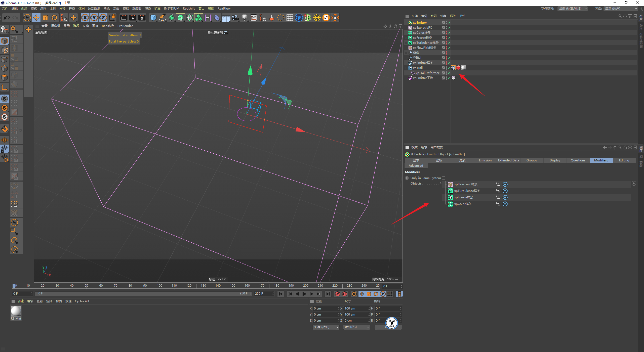This screenshot has height=352, width=644.
Task: Open the INSYDIUM menu
Action: point(171,9)
